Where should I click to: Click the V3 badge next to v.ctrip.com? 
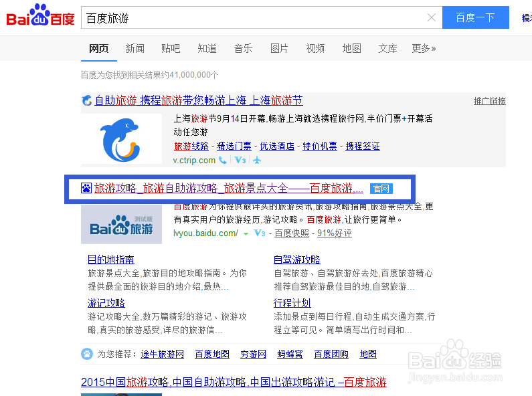[x=240, y=160]
